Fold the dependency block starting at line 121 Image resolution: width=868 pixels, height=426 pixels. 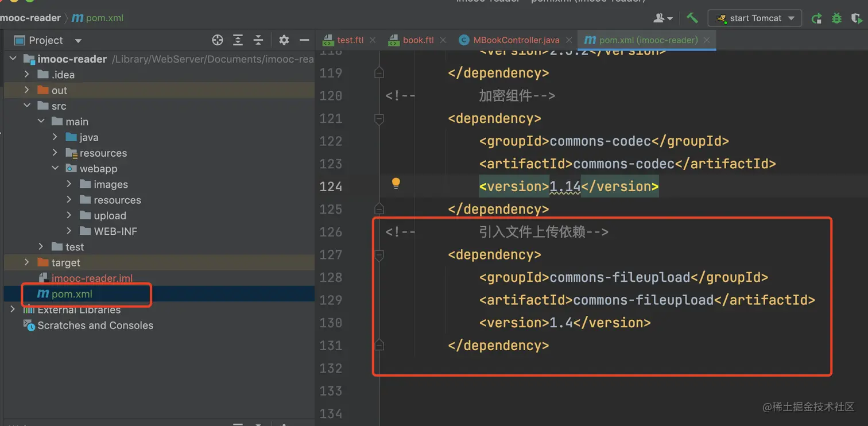379,118
